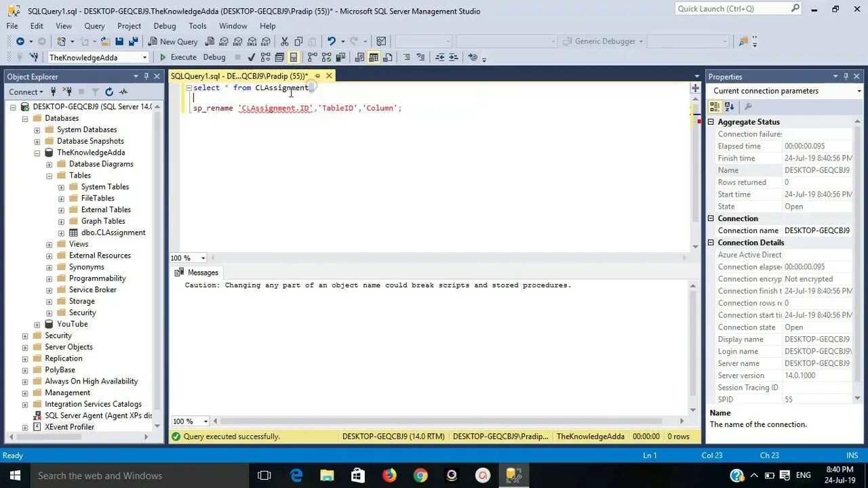Select the Messages results tab
The height and width of the screenshot is (488, 868).
click(197, 272)
